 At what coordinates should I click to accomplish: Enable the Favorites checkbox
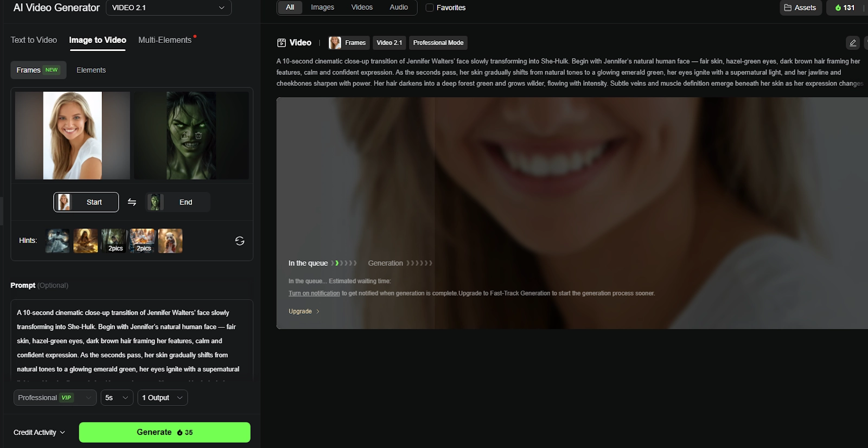(430, 8)
